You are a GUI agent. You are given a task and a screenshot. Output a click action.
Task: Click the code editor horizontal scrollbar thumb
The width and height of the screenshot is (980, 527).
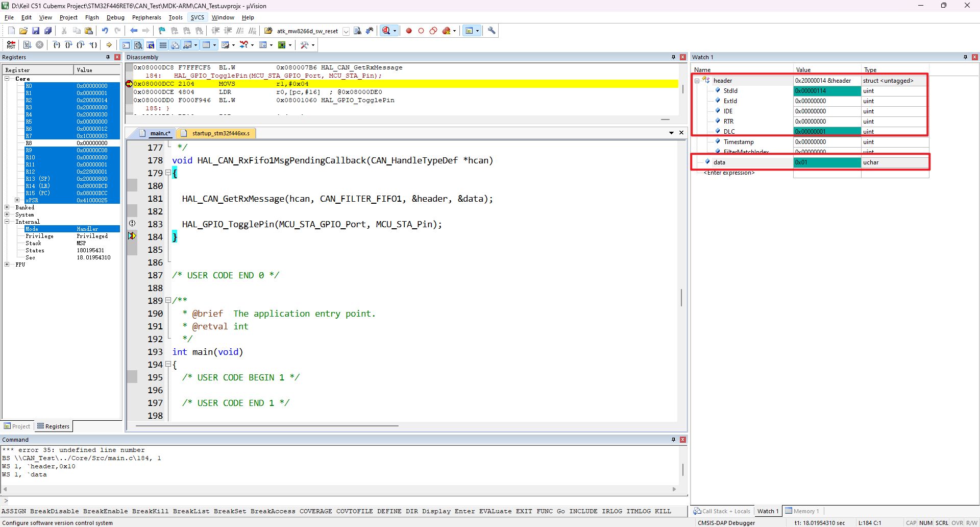click(267, 425)
